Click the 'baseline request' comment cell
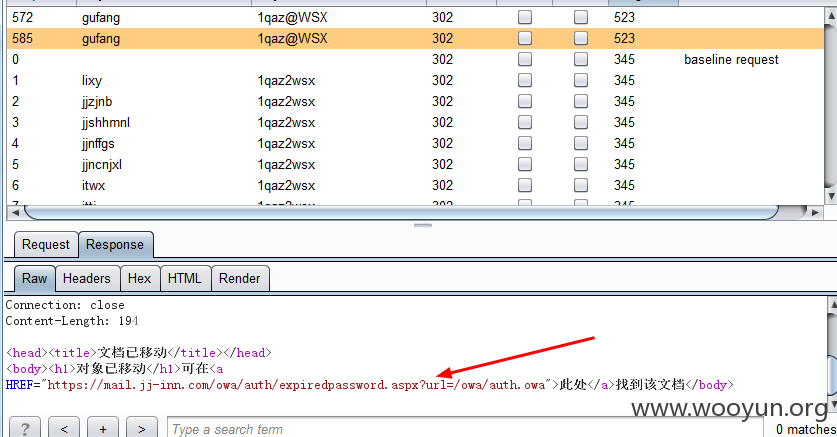837x437 pixels. click(731, 59)
